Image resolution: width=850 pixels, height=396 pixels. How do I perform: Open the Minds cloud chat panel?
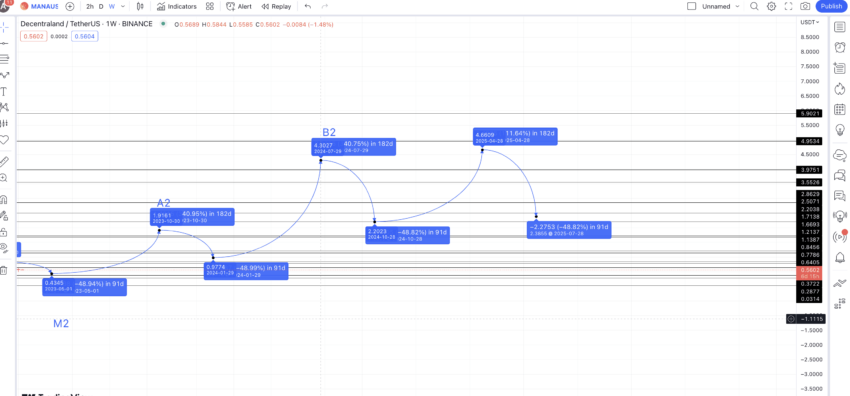(840, 154)
